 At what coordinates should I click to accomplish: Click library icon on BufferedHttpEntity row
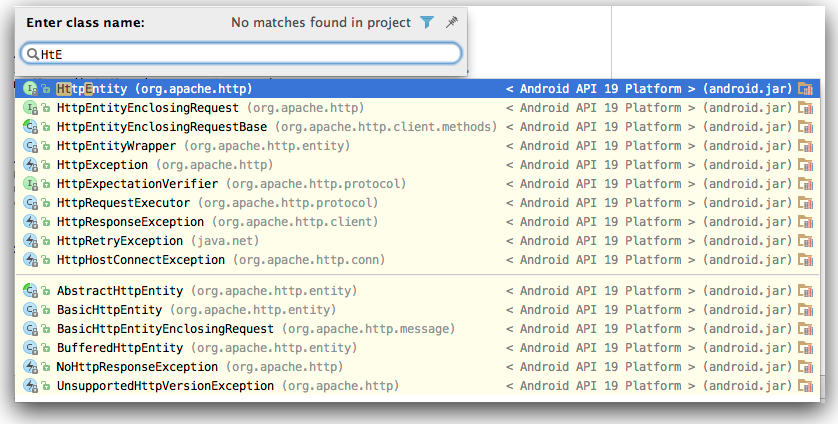click(x=805, y=348)
